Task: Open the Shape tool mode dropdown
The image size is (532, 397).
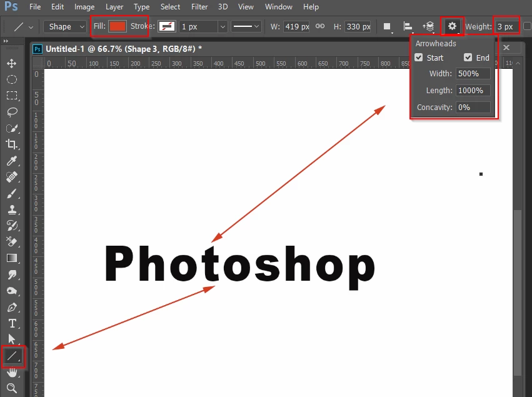Action: tap(65, 26)
